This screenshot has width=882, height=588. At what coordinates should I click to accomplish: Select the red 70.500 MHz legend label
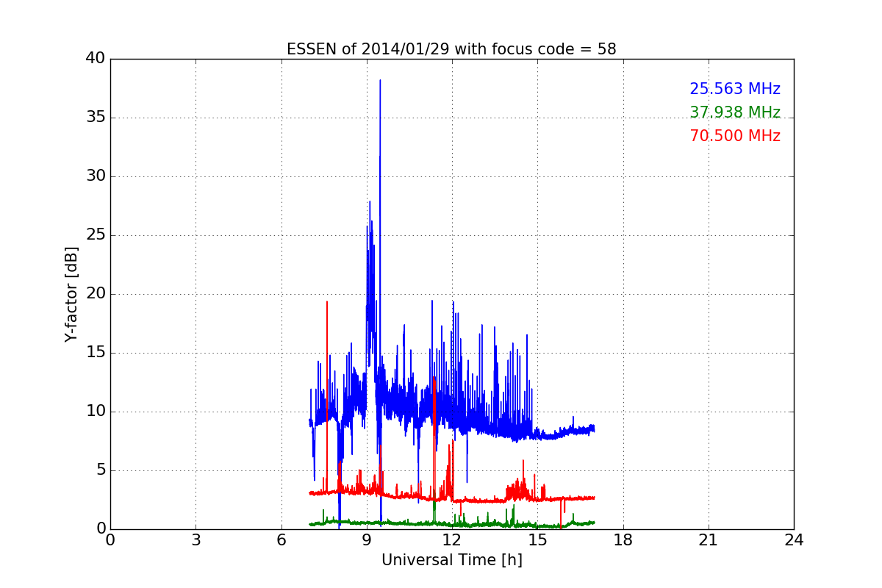(735, 136)
